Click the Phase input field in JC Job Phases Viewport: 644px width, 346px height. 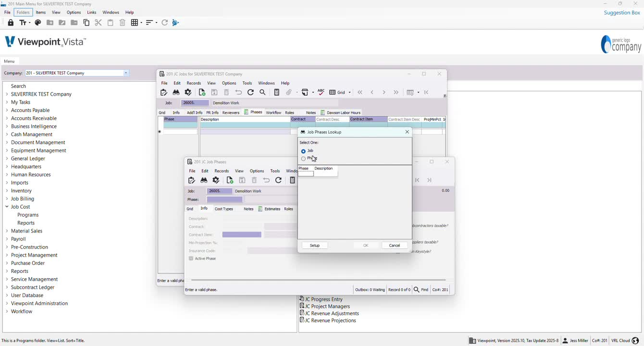pos(225,199)
